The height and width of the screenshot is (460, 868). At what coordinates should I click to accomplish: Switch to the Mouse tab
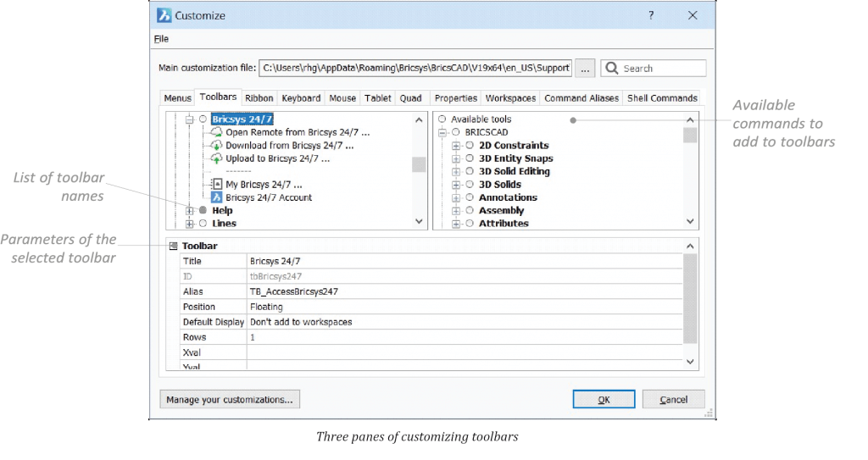(342, 98)
